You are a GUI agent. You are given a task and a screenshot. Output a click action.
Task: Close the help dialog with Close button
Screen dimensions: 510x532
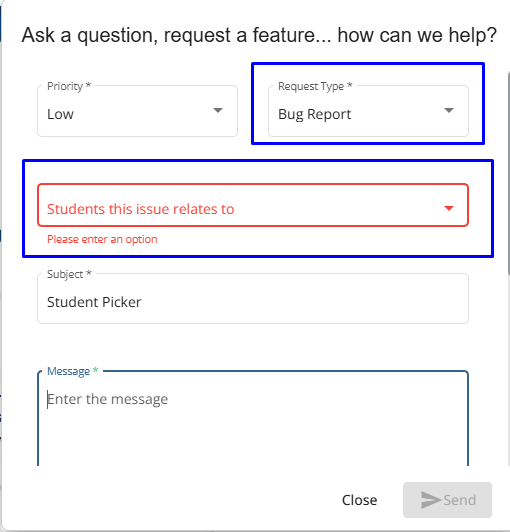pyautogui.click(x=359, y=500)
